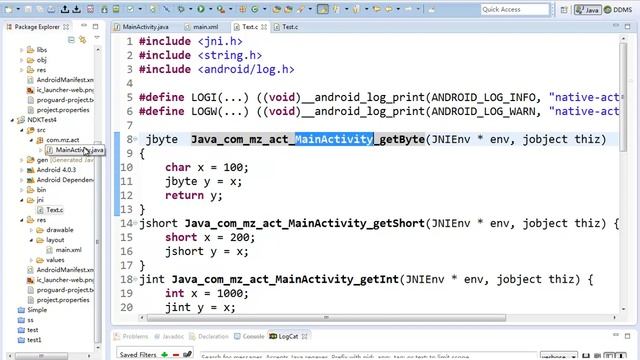Open the Android SDK Manager icon
The image size is (640, 360).
pyautogui.click(x=104, y=9)
